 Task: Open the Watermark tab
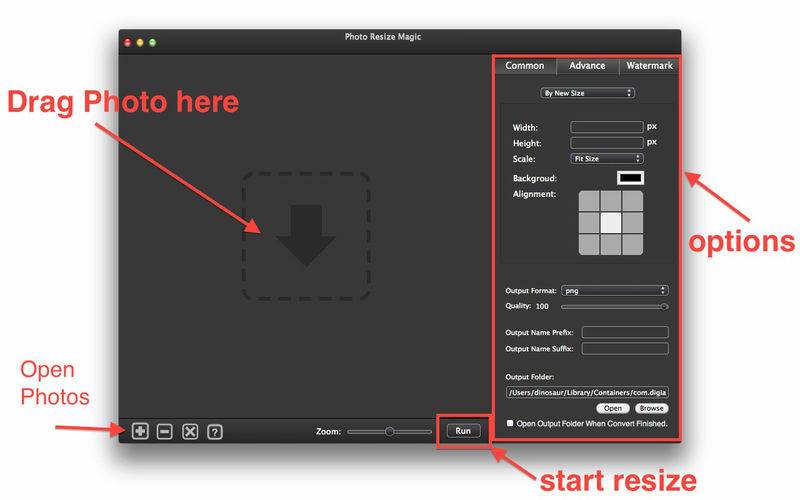point(649,66)
